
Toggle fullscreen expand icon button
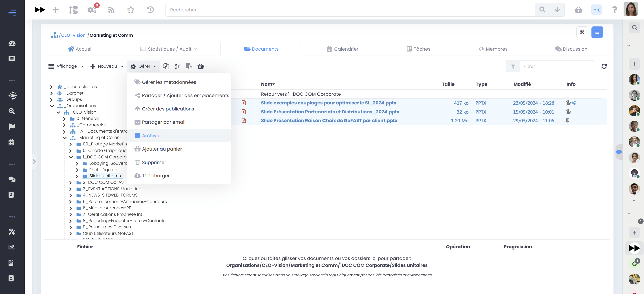[582, 32]
